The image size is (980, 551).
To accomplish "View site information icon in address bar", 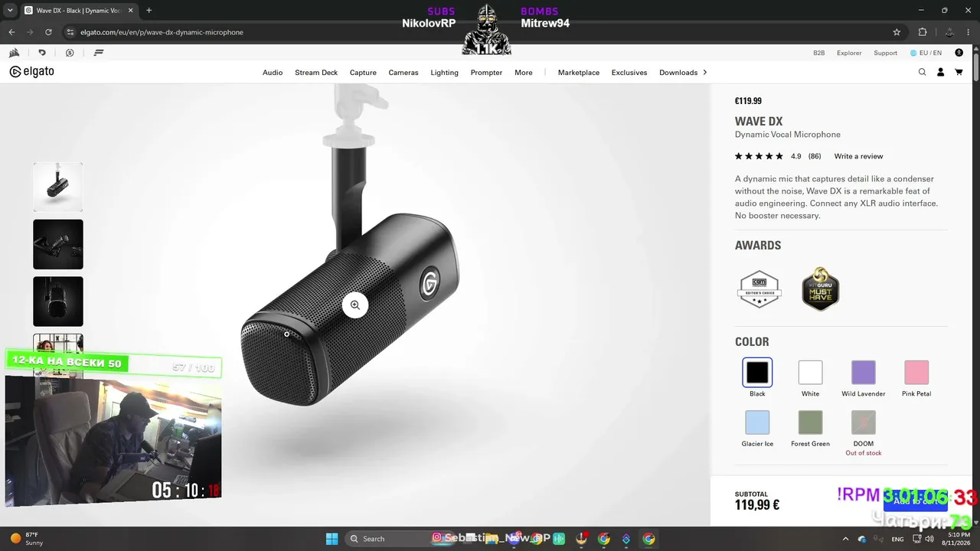I will [70, 32].
